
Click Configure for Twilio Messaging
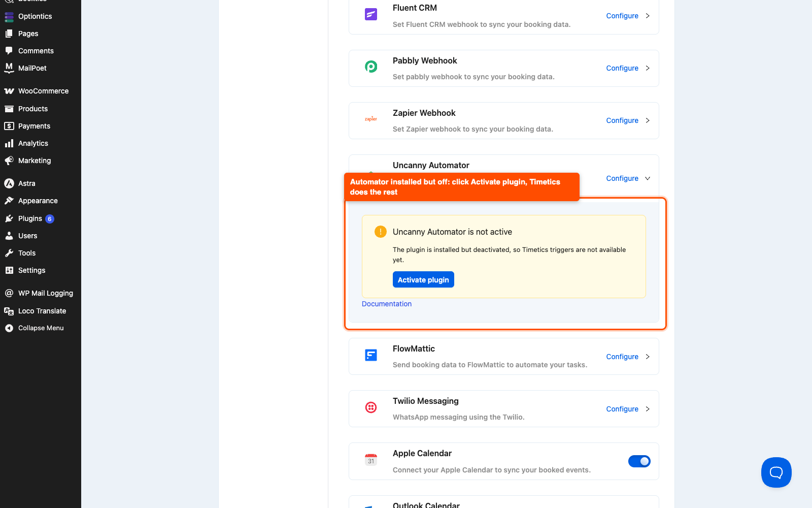[x=622, y=409]
